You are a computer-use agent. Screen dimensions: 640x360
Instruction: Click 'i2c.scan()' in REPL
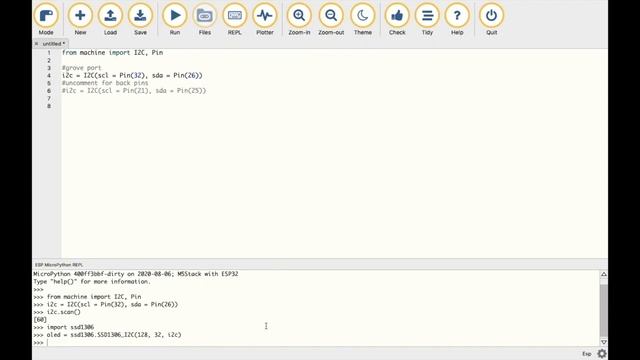pyautogui.click(x=64, y=312)
